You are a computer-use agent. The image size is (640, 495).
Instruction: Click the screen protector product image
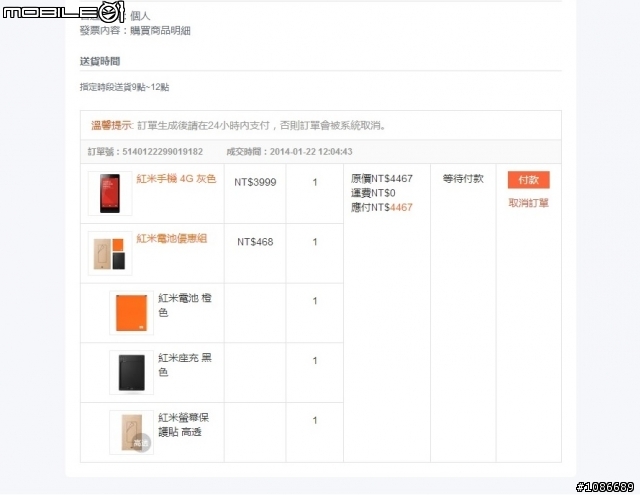pos(131,432)
